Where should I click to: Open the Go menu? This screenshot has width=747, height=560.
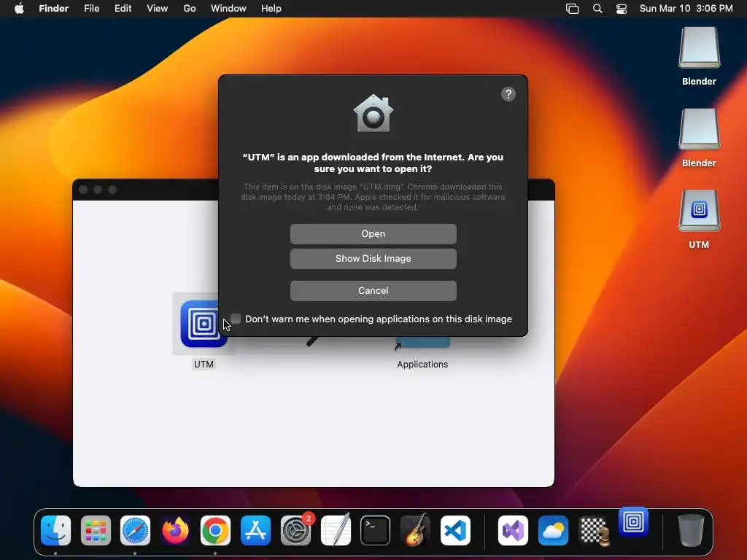(190, 9)
